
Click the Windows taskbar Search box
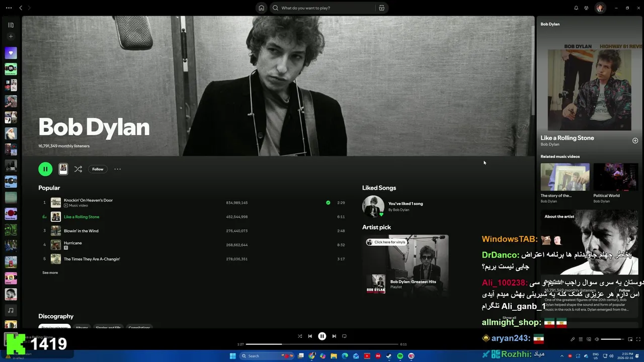[x=267, y=356]
